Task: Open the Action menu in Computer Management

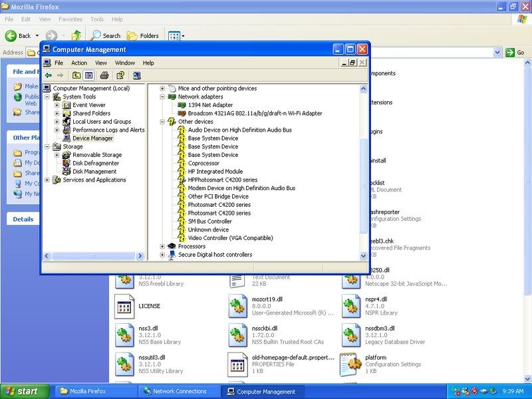Action: click(x=79, y=63)
